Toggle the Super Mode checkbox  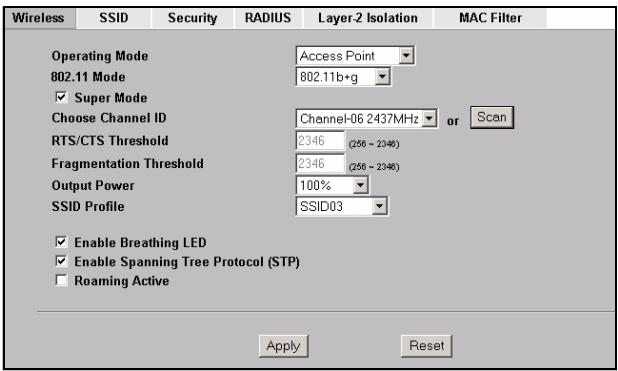pos(61,97)
